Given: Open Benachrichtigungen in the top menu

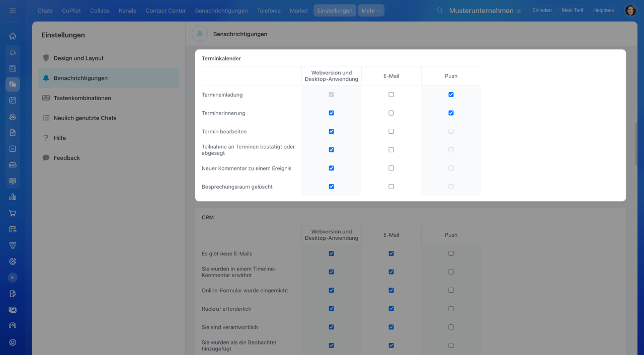Looking at the screenshot, I should click(x=221, y=11).
